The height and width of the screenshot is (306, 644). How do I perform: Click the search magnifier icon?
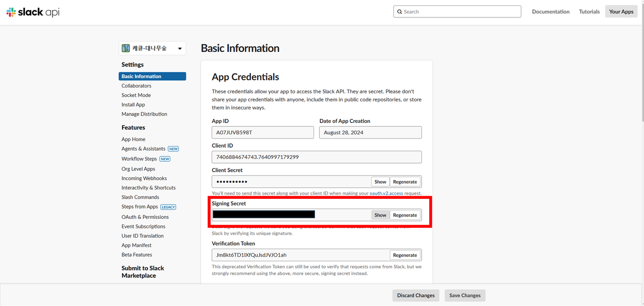[399, 12]
